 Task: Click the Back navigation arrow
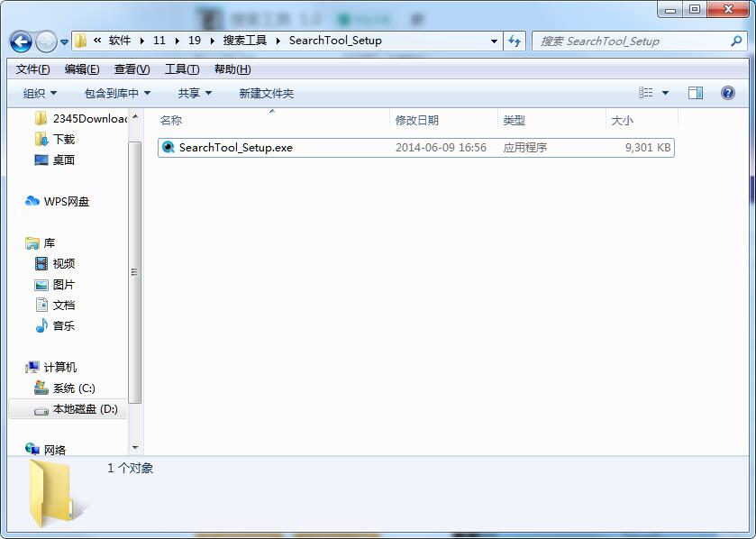20,41
